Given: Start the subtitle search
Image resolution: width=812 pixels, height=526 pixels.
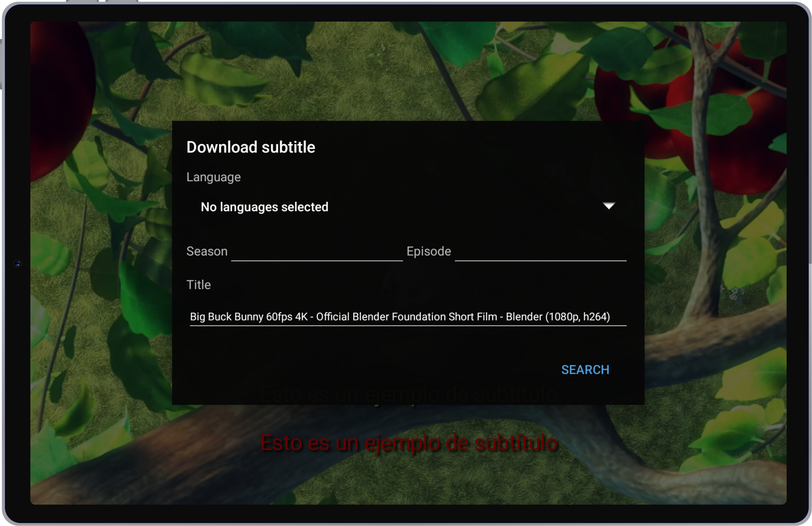Looking at the screenshot, I should coord(585,369).
